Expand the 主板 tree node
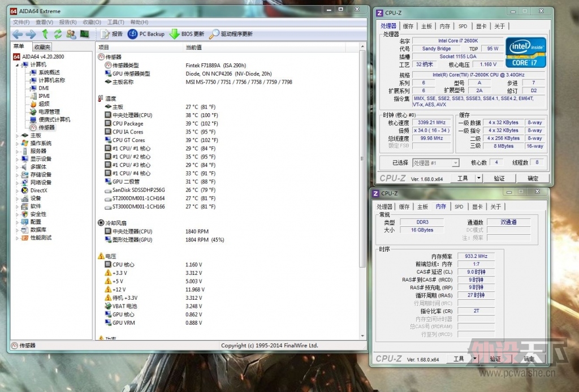Image resolution: width=579 pixels, height=392 pixels. click(17, 136)
